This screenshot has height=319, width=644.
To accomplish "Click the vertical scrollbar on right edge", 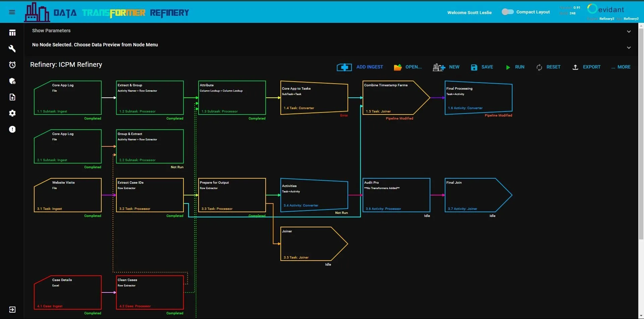I will coord(641,134).
